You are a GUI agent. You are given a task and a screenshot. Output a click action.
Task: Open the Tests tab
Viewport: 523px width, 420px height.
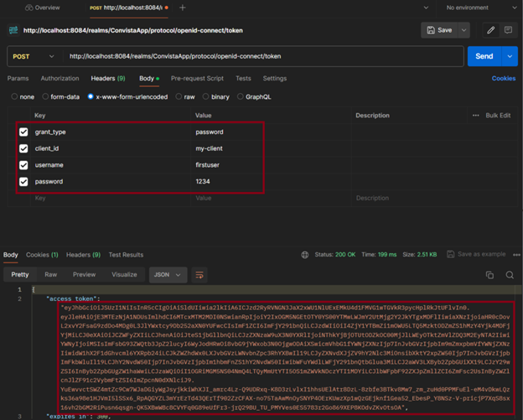pos(243,79)
